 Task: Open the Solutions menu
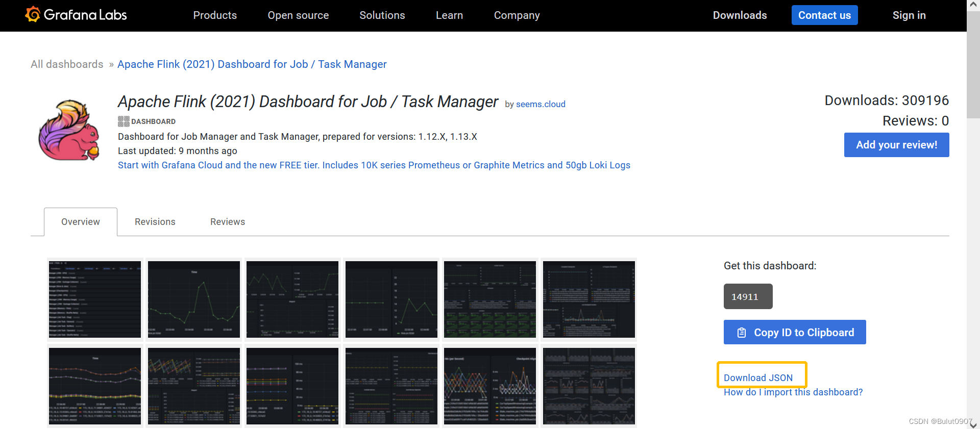[382, 15]
